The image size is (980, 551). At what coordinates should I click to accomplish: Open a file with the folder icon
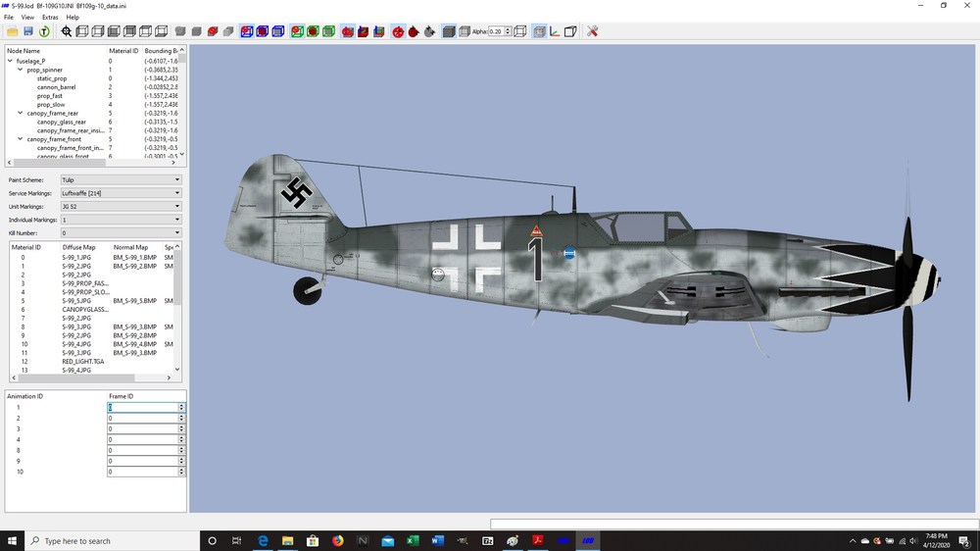coord(12,31)
